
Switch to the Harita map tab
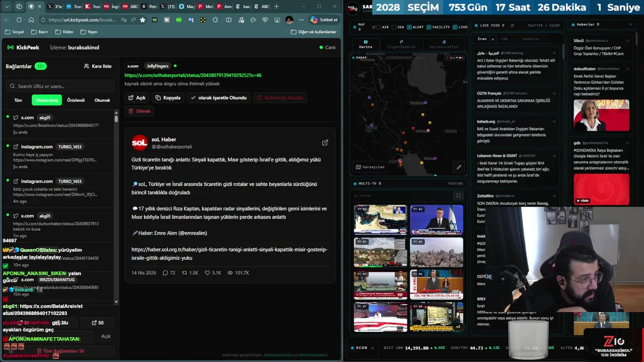point(365,44)
